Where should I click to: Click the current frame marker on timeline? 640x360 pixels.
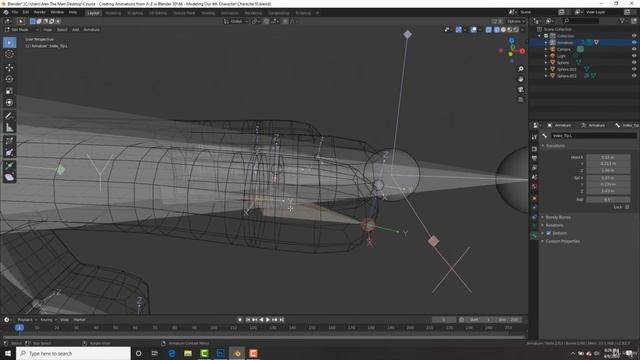[x=19, y=328]
